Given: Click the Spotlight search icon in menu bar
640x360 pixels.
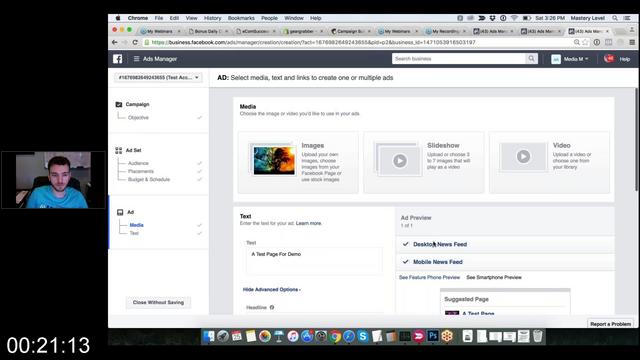Looking at the screenshot, I should 615,18.
